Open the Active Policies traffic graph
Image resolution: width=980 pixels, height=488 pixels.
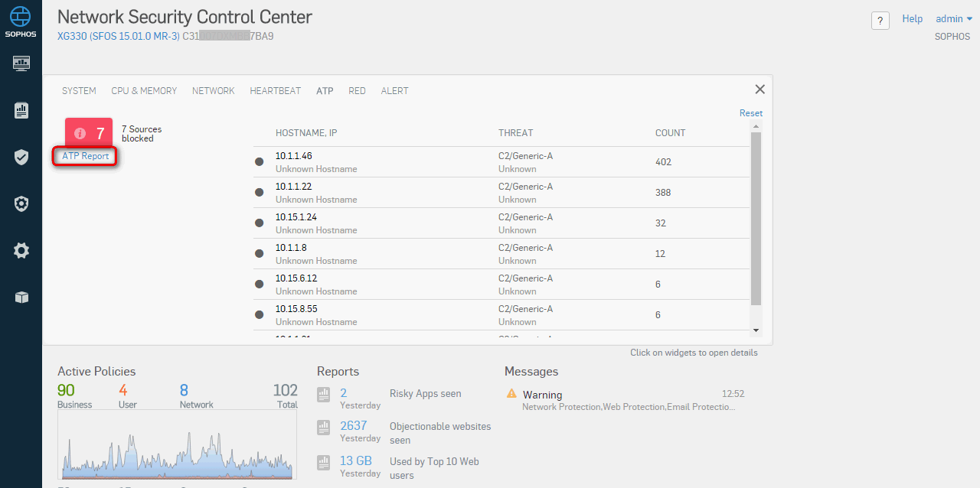coord(177,445)
